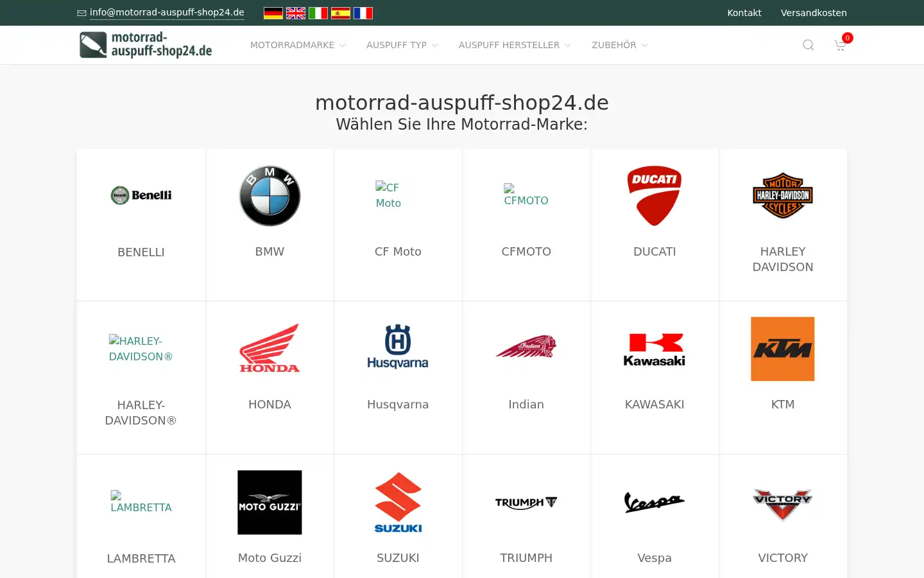Open the DUCATI brand name link
This screenshot has width=924, height=578.
point(654,252)
